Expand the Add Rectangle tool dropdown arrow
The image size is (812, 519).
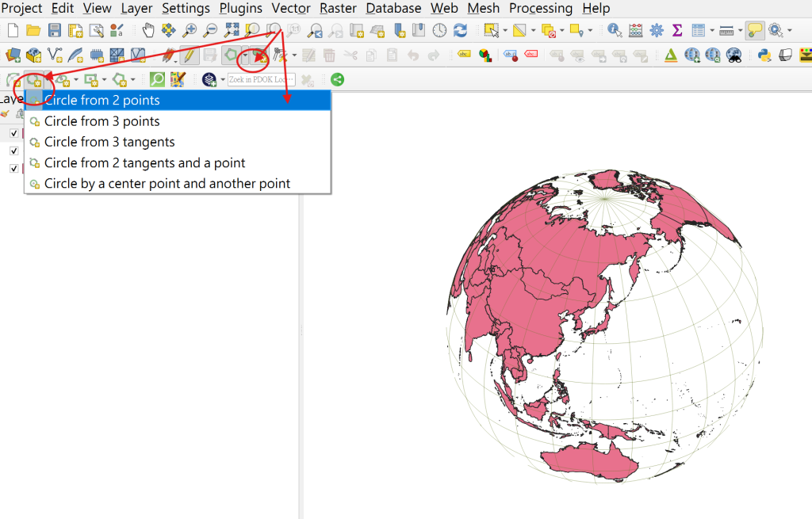pos(104,80)
